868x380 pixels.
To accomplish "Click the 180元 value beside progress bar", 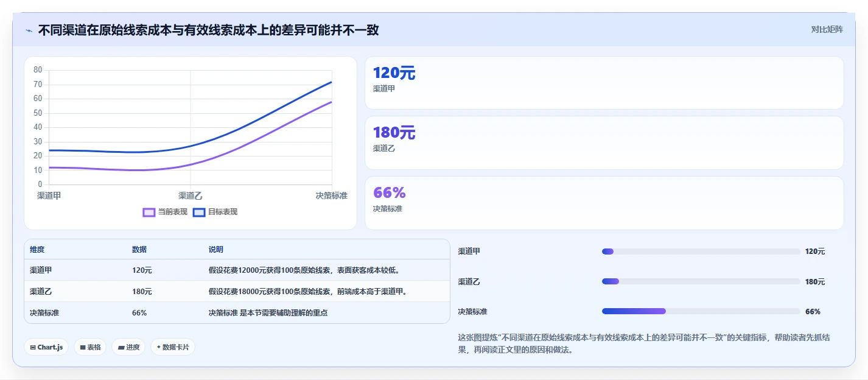I will coord(815,282).
